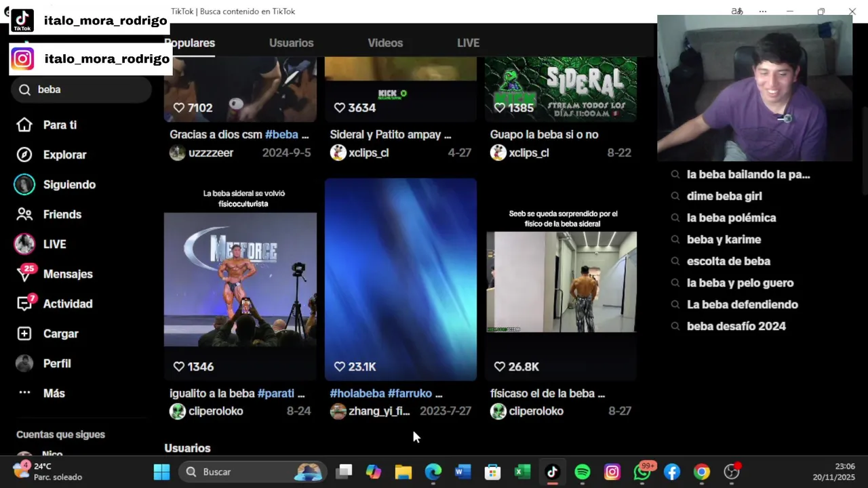This screenshot has width=868, height=488.
Task: Open the Sideral stream video thumbnail
Action: 561,88
